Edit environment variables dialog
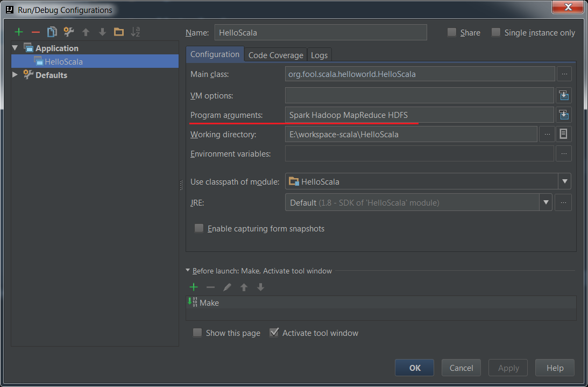Screen dimensions: 588x387 tap(564, 153)
